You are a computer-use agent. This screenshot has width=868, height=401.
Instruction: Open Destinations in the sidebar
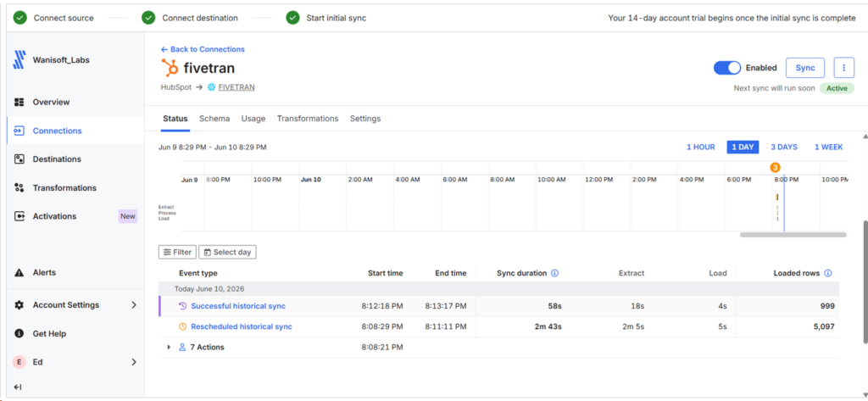(57, 159)
